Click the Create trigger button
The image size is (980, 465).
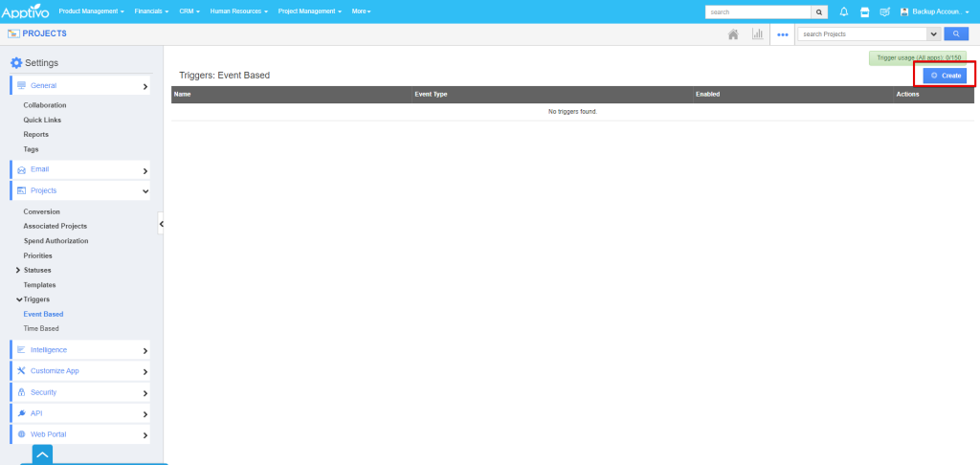click(946, 75)
